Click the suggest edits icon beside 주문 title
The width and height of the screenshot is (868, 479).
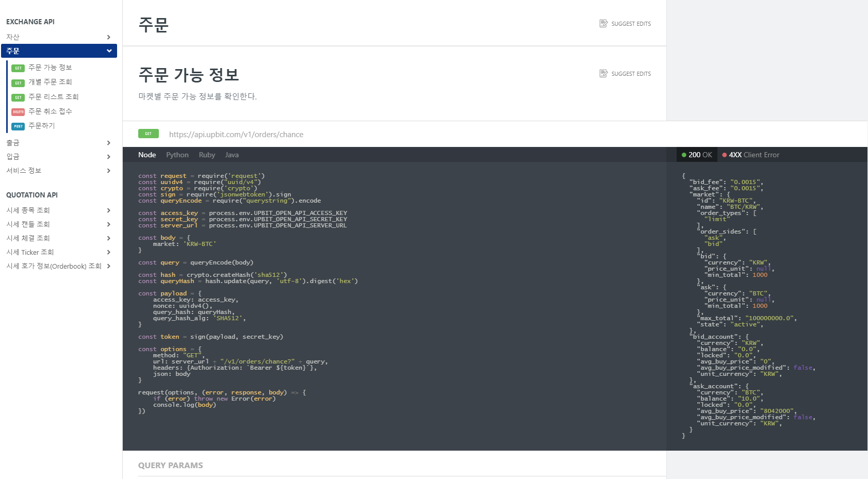tap(603, 24)
